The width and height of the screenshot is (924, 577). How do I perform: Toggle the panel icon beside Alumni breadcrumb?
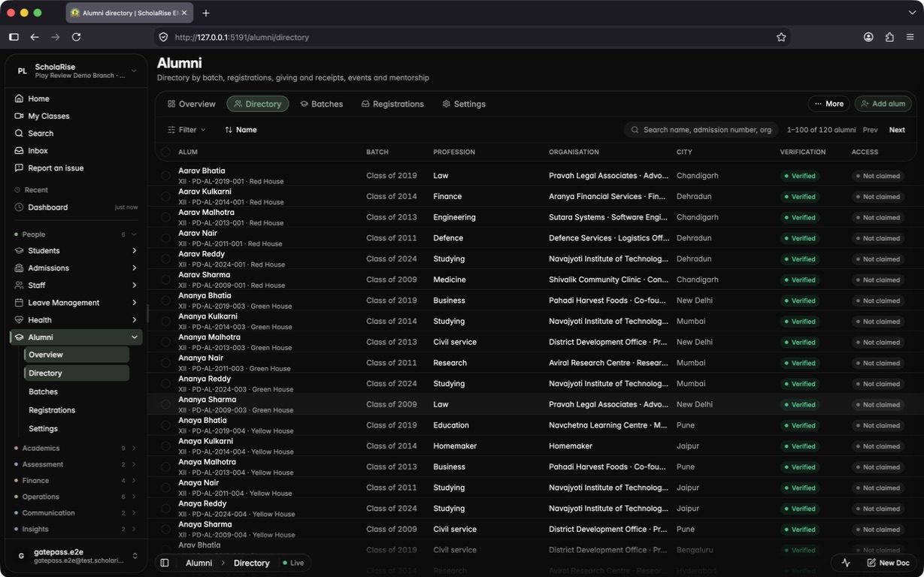click(165, 563)
